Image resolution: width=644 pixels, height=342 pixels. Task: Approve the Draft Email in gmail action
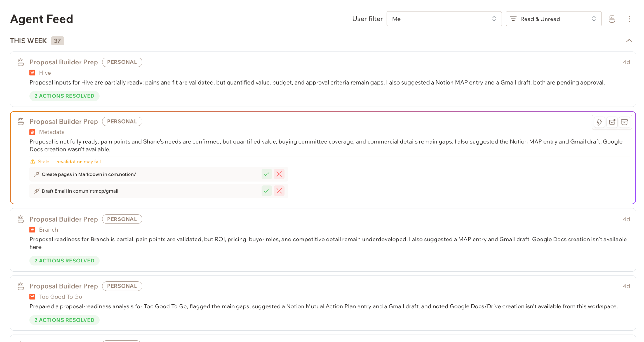coord(267,191)
